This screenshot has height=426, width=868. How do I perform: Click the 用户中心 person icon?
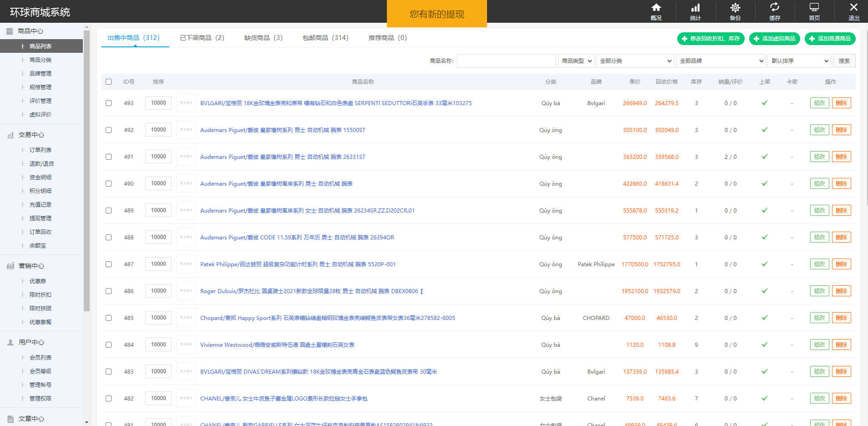(x=10, y=342)
